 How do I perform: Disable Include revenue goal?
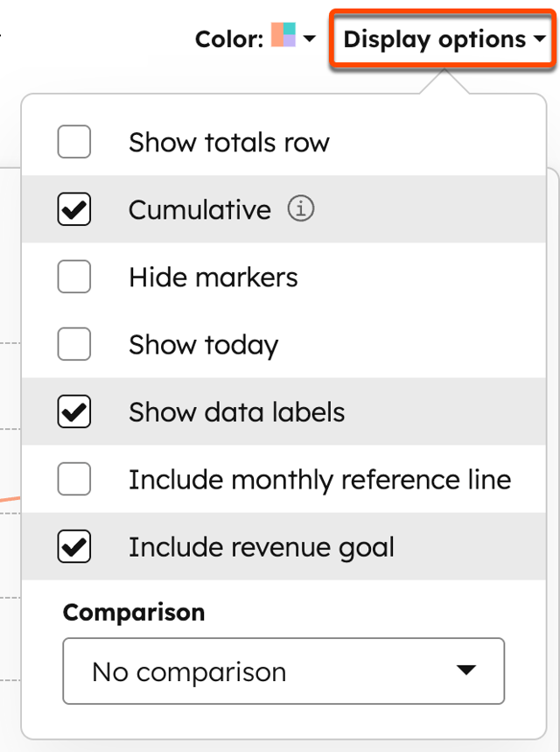pyautogui.click(x=74, y=546)
